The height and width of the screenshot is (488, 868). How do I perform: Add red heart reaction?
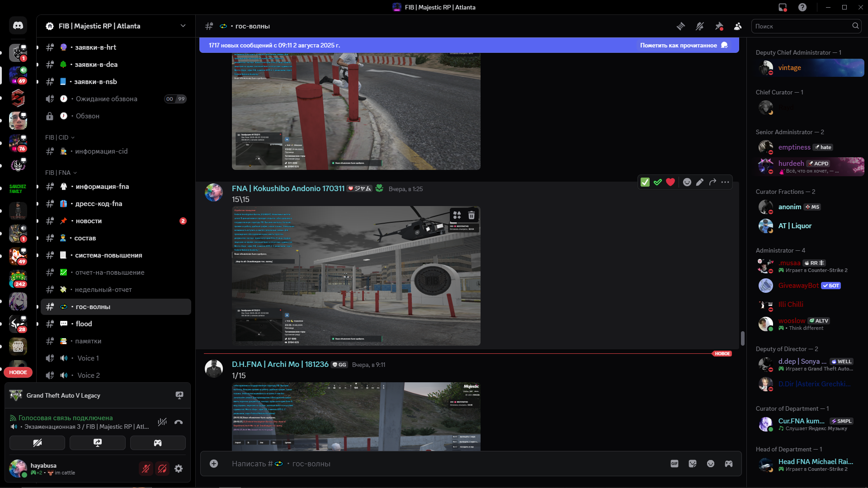pos(670,182)
